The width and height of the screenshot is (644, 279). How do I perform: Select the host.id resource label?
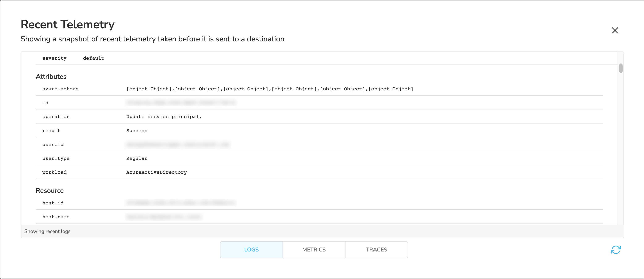coord(53,203)
